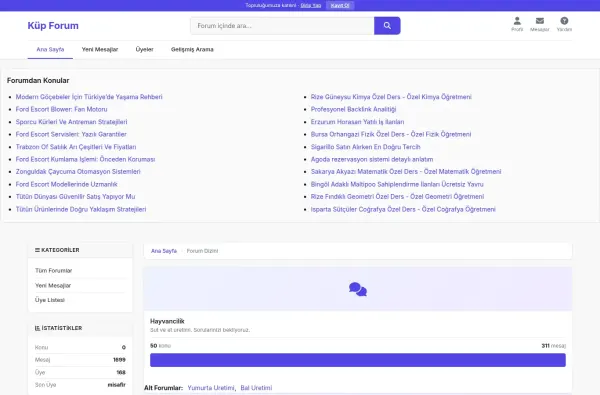The width and height of the screenshot is (600, 395).
Task: Click Tüm Forumlar in Kategoriler sidebar
Action: point(54,271)
